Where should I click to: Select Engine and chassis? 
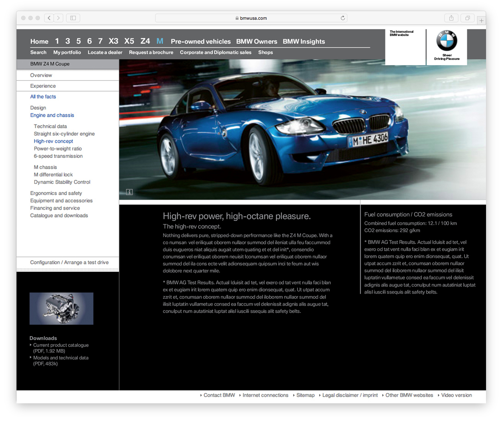(x=52, y=115)
